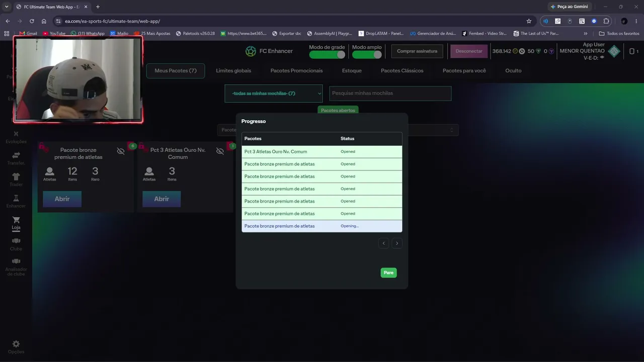Click the club crest badge icon

pyautogui.click(x=614, y=51)
